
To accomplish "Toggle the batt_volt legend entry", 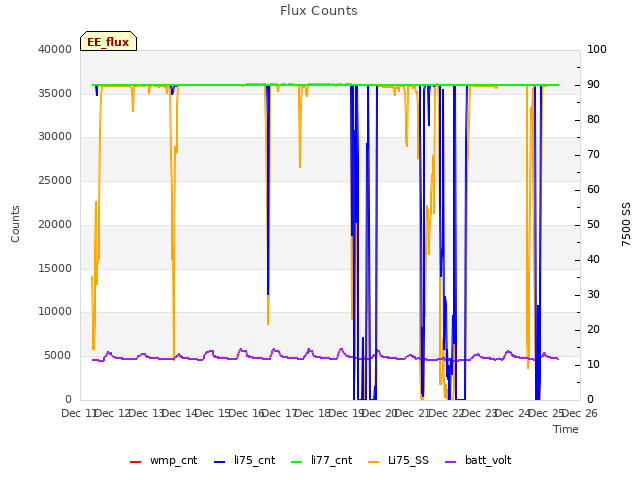I will click(x=478, y=460).
